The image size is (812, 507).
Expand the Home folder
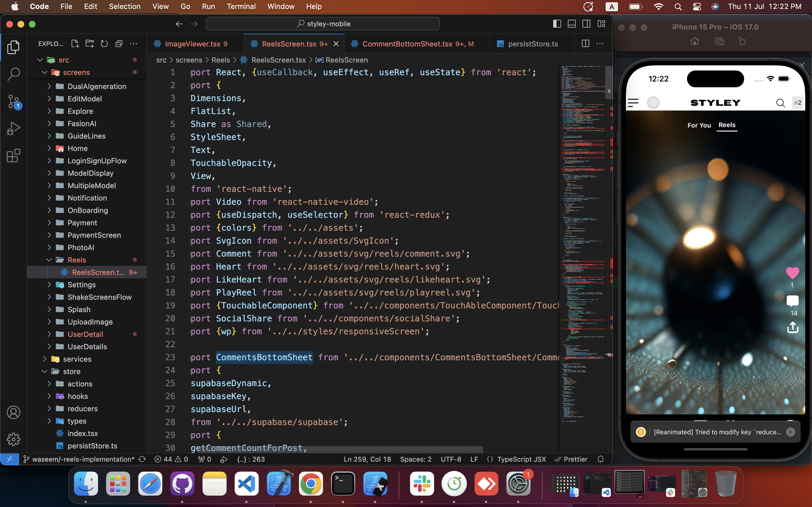click(78, 148)
